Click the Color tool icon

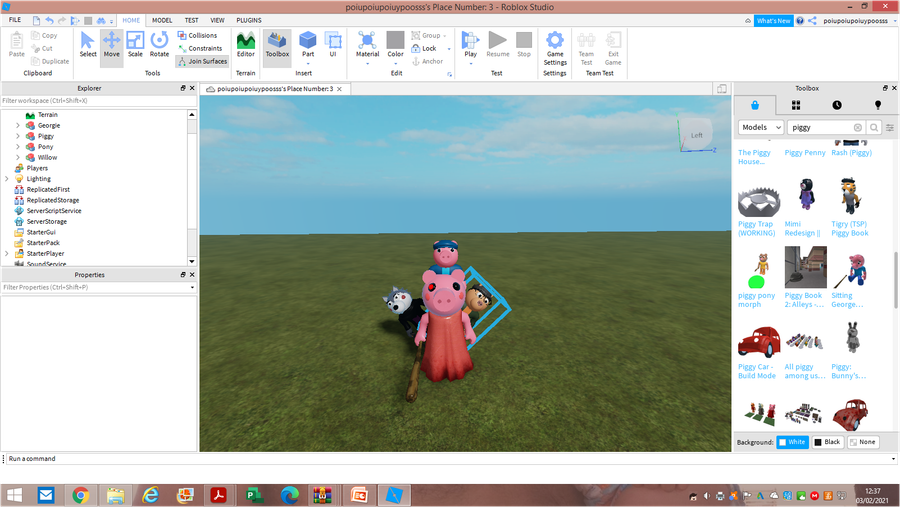395,40
